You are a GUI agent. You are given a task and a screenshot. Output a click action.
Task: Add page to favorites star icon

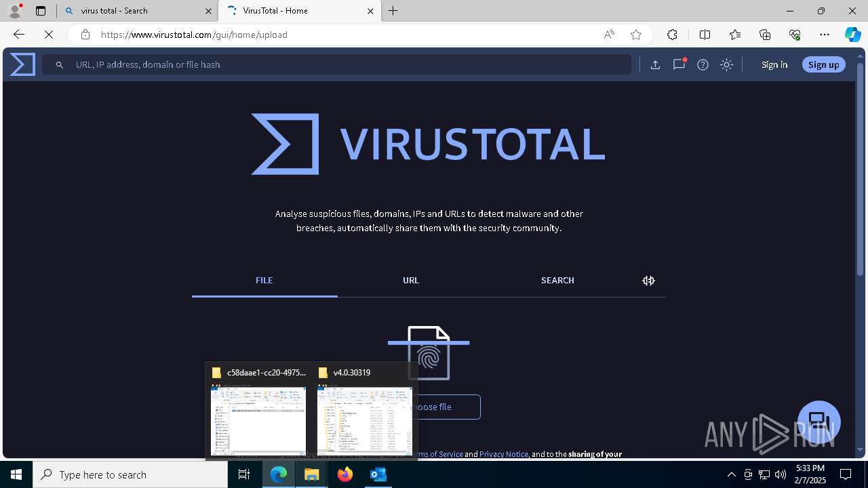[x=636, y=35]
